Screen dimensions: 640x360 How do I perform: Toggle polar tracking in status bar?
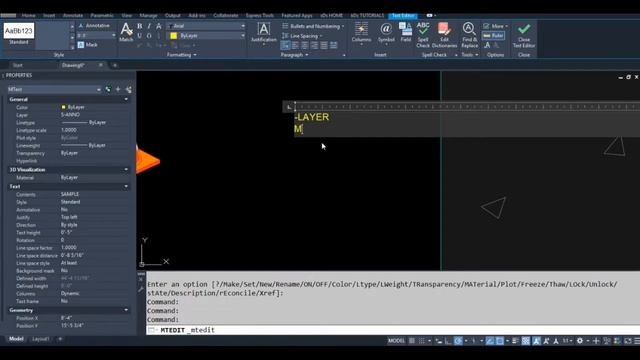click(458, 341)
